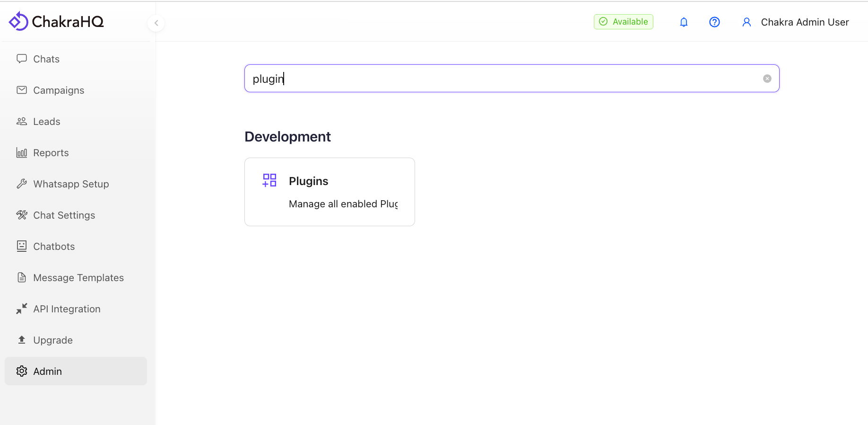The height and width of the screenshot is (425, 868).
Task: Toggle the Available status badge
Action: tap(623, 22)
